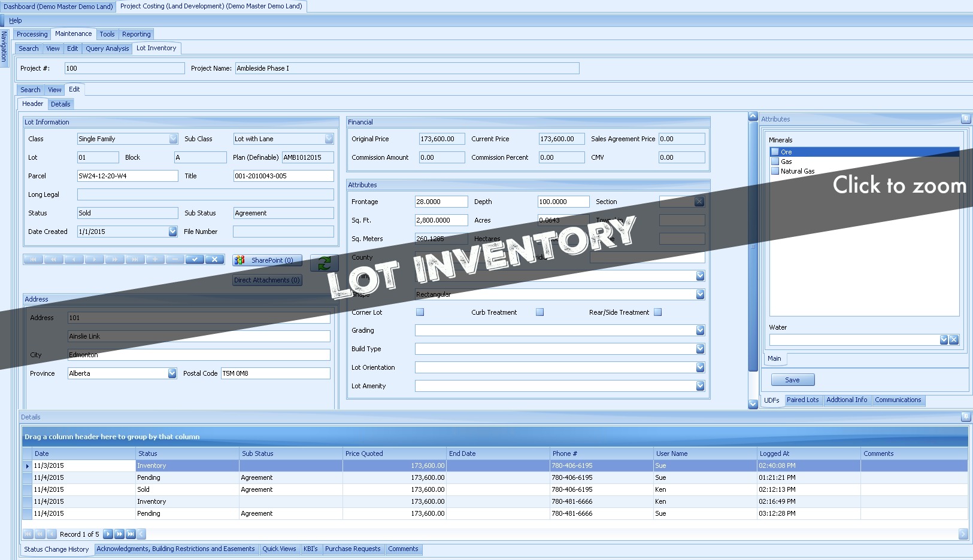Check the Rear/Side Treatment option
This screenshot has width=973, height=560.
click(657, 312)
